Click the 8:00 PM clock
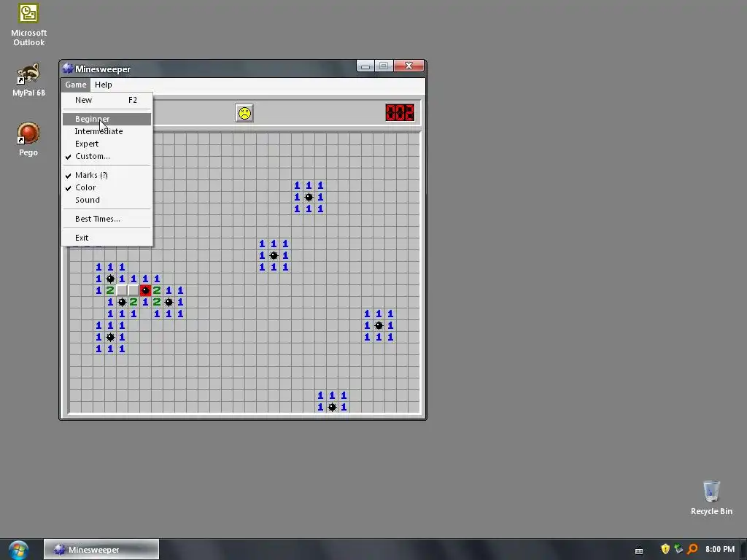Image resolution: width=747 pixels, height=560 pixels. pos(719,550)
